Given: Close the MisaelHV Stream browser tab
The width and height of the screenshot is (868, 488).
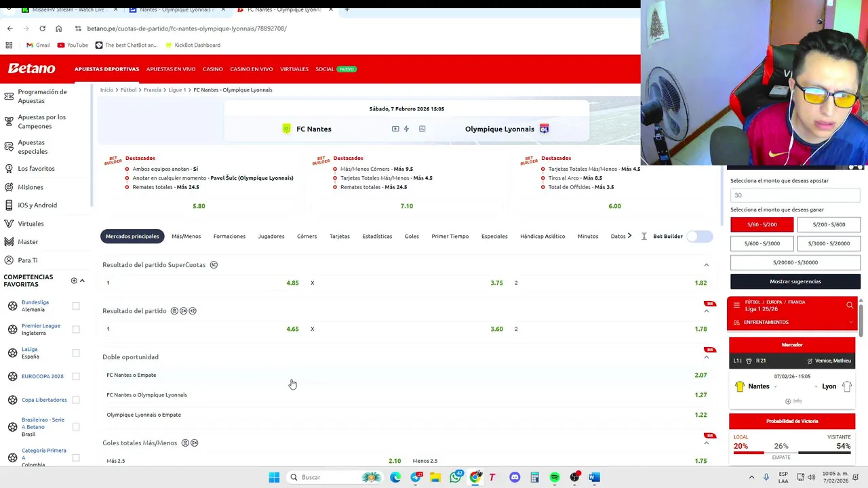Looking at the screenshot, I should point(115,9).
